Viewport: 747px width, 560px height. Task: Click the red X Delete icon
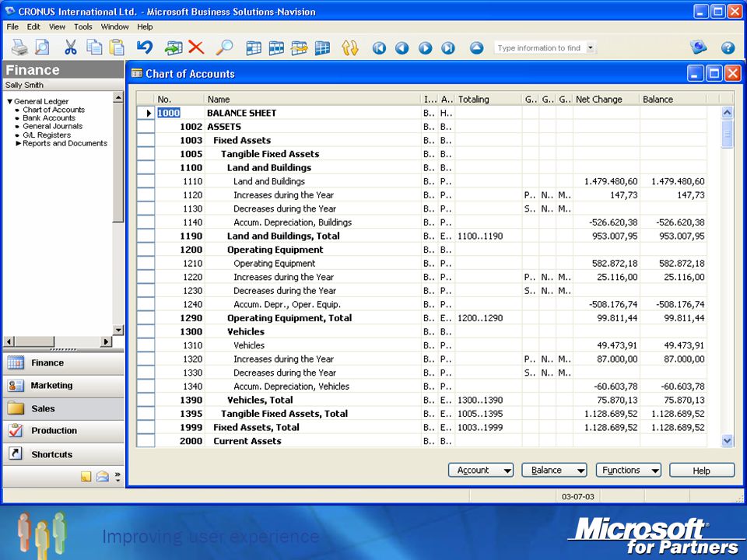pos(196,47)
